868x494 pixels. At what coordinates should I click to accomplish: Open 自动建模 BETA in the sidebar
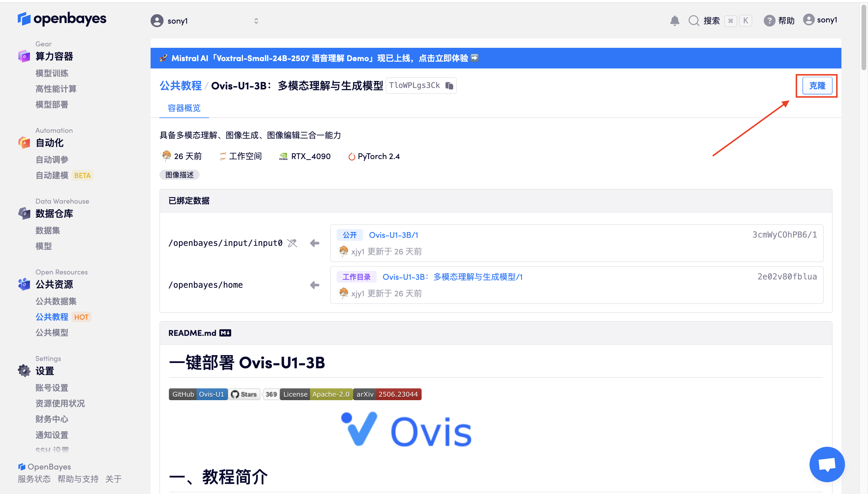point(64,175)
